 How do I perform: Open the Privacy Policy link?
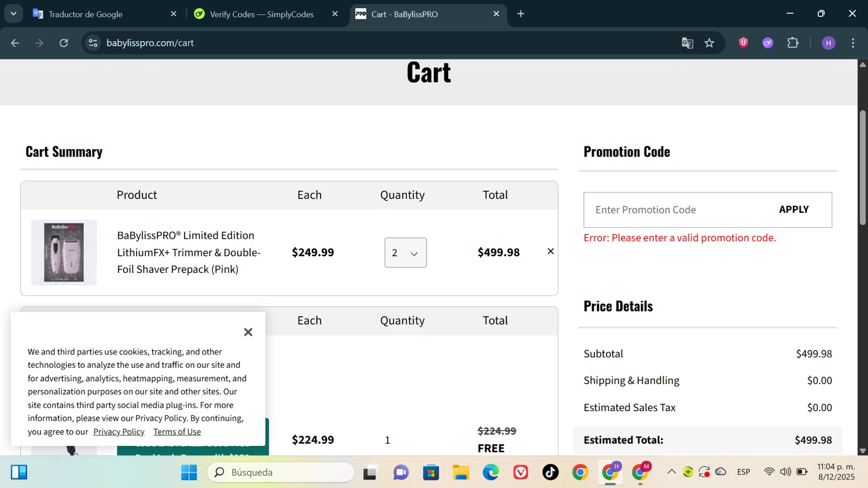(119, 431)
